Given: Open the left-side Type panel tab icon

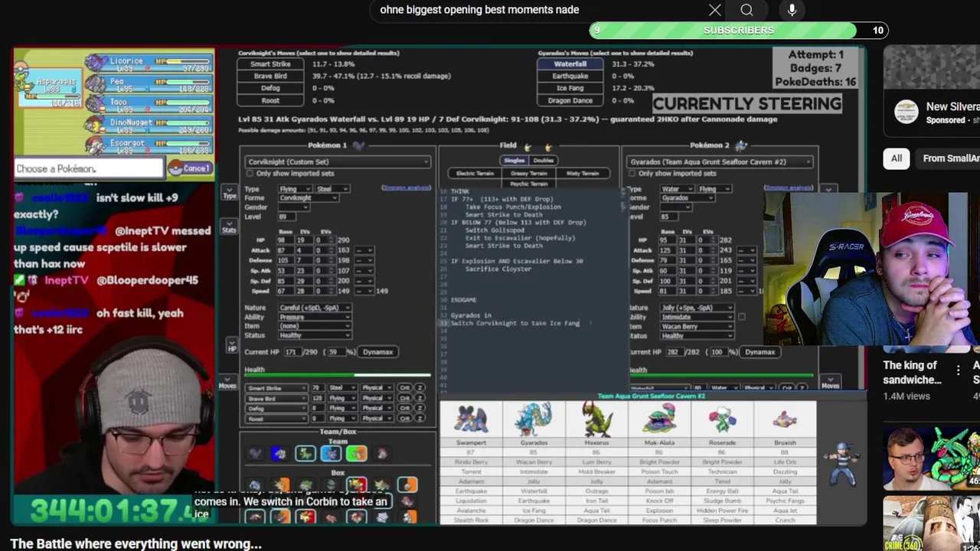Looking at the screenshot, I should [229, 192].
